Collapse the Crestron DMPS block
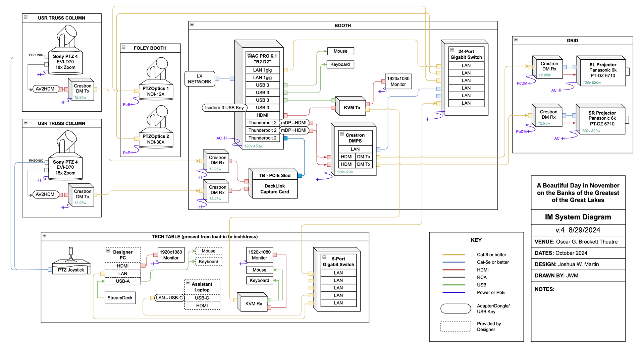This screenshot has width=644, height=348. (x=342, y=134)
